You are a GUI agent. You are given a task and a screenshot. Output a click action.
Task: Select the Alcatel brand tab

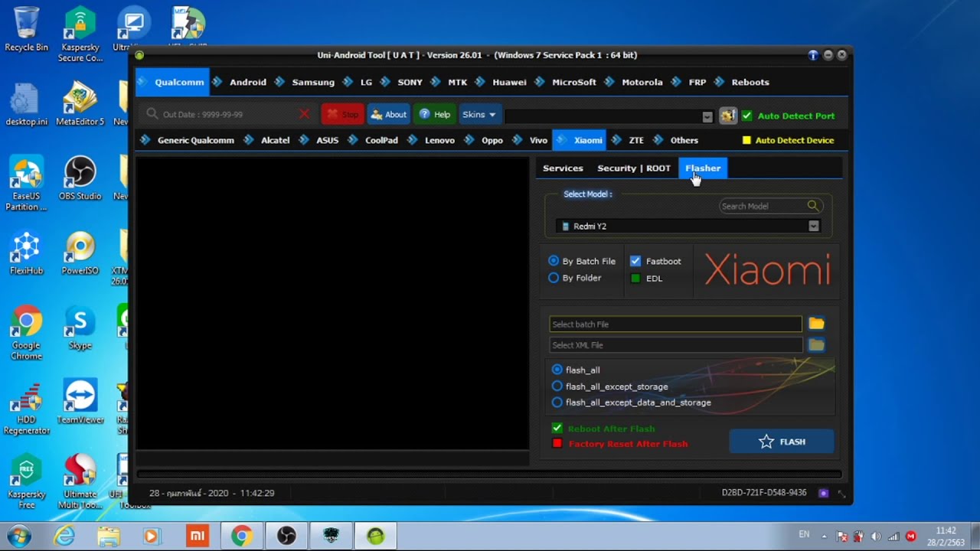(x=267, y=140)
